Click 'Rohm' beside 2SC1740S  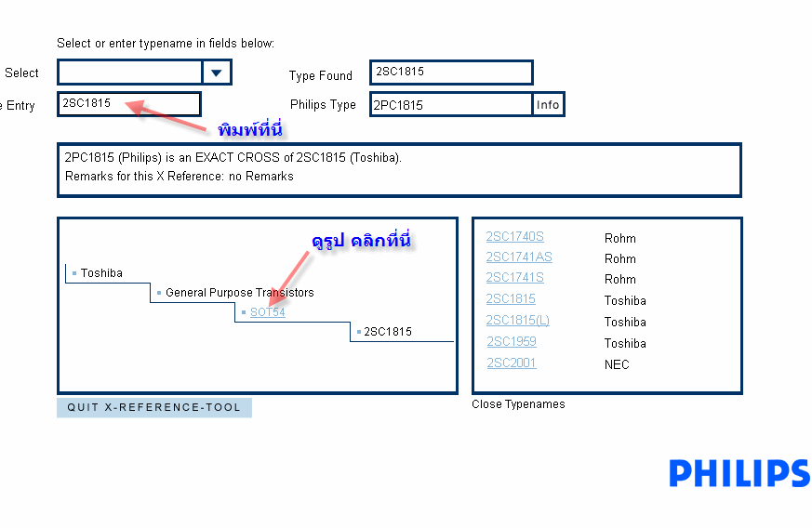pos(619,239)
